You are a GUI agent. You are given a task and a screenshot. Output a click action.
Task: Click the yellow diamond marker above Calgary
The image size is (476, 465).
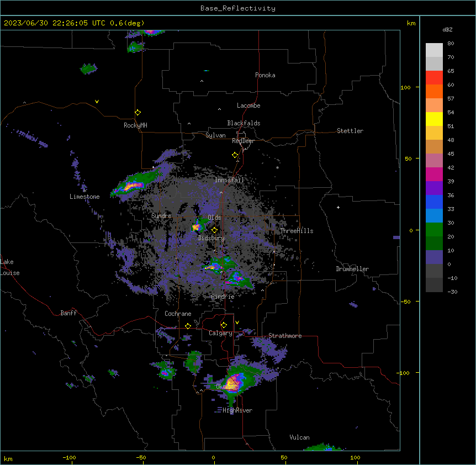[x=224, y=325]
